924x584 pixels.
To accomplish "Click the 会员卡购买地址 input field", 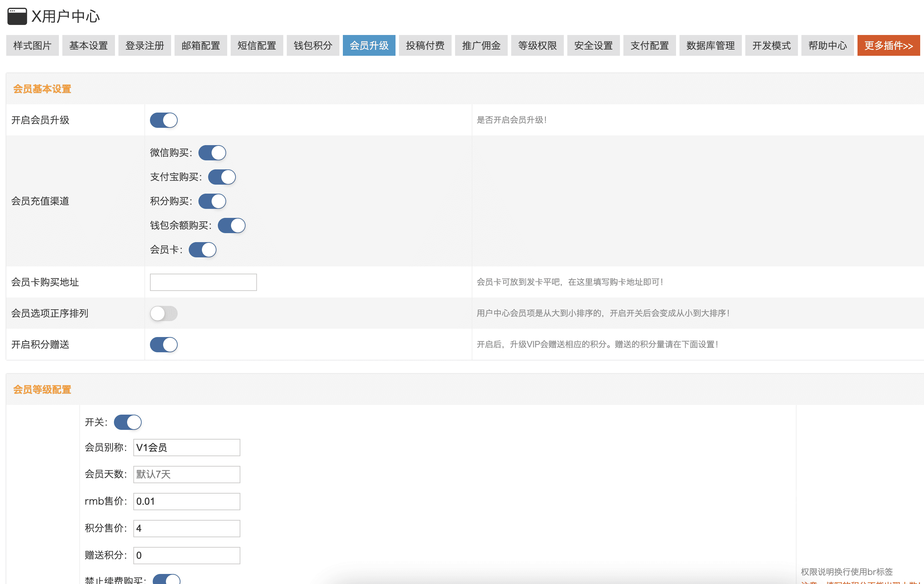I will pos(203,282).
